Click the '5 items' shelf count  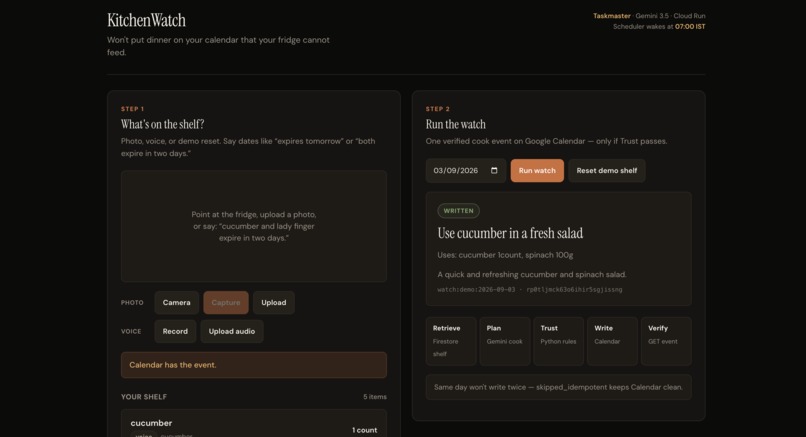pos(375,397)
